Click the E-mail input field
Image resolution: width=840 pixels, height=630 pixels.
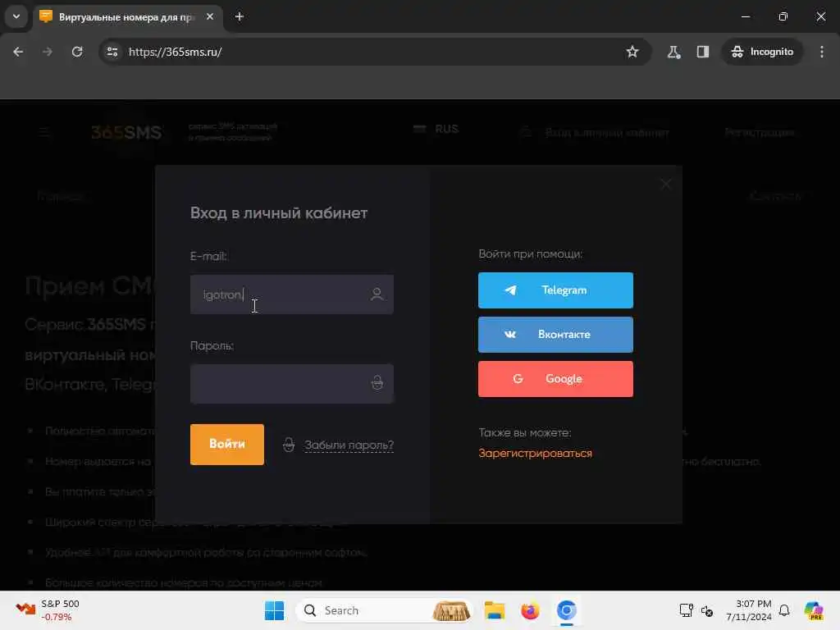point(291,294)
